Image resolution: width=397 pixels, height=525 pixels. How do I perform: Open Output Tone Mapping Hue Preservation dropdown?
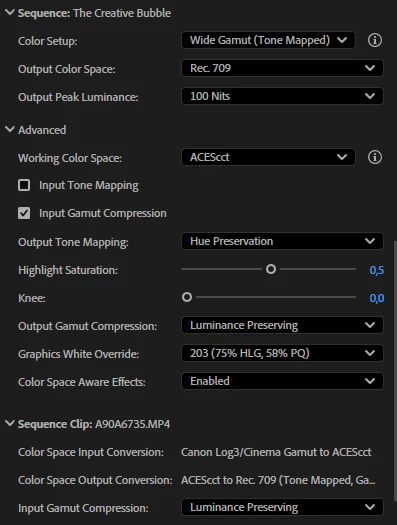click(x=282, y=241)
